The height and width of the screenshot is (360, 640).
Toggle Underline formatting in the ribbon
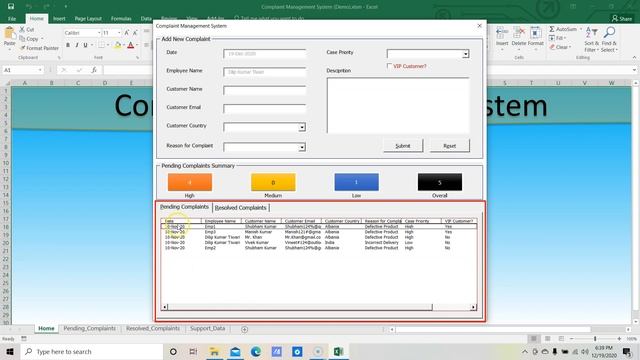(85, 45)
